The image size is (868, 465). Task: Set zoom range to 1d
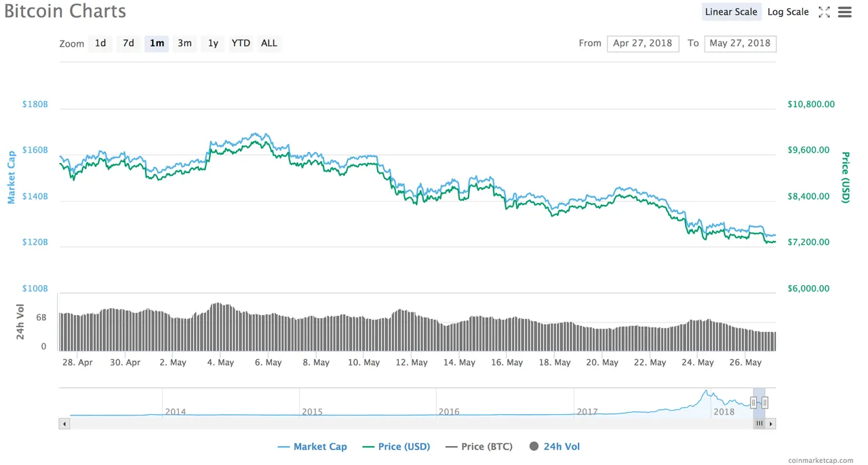[x=100, y=43]
